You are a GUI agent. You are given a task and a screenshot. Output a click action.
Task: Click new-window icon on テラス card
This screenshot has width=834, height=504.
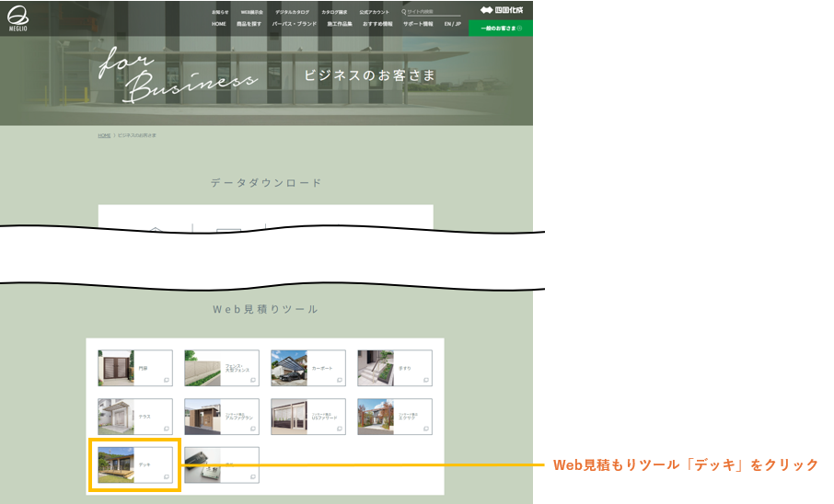(166, 429)
